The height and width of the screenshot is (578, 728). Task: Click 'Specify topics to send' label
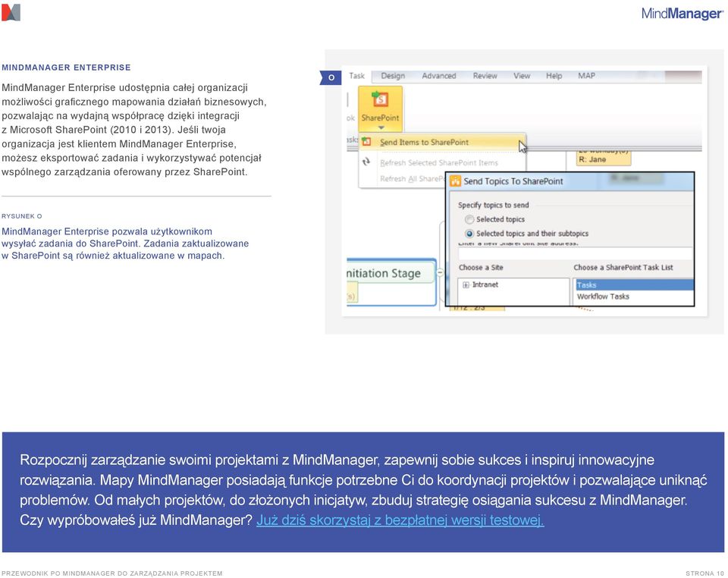pyautogui.click(x=493, y=206)
